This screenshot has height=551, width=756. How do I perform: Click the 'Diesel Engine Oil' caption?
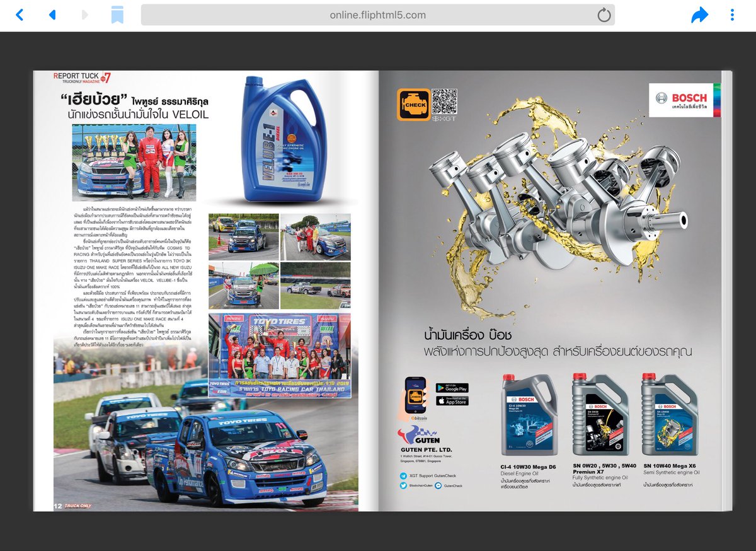click(x=520, y=474)
